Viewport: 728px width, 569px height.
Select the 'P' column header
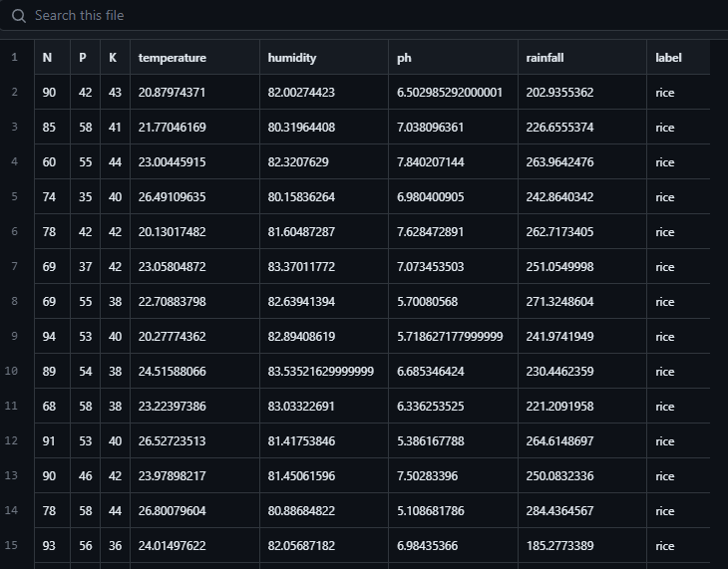[86, 57]
